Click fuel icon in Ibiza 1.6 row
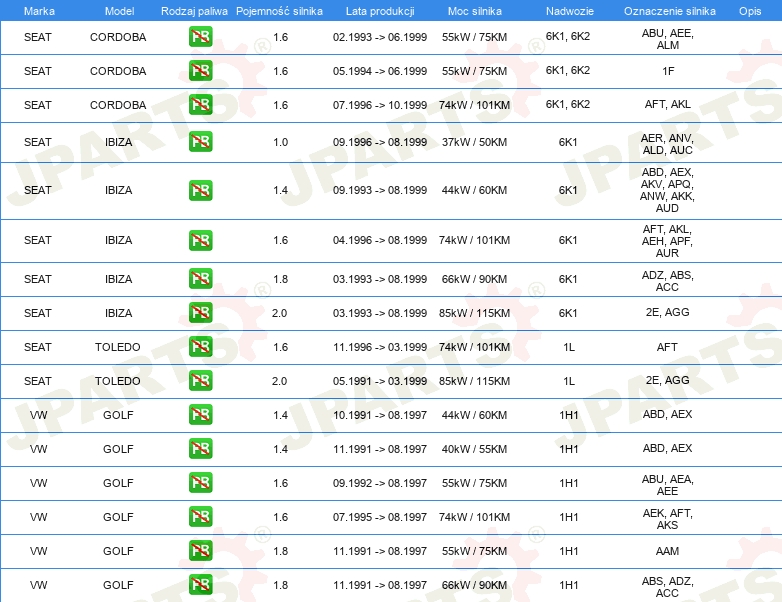Image resolution: width=782 pixels, height=602 pixels. [200, 240]
